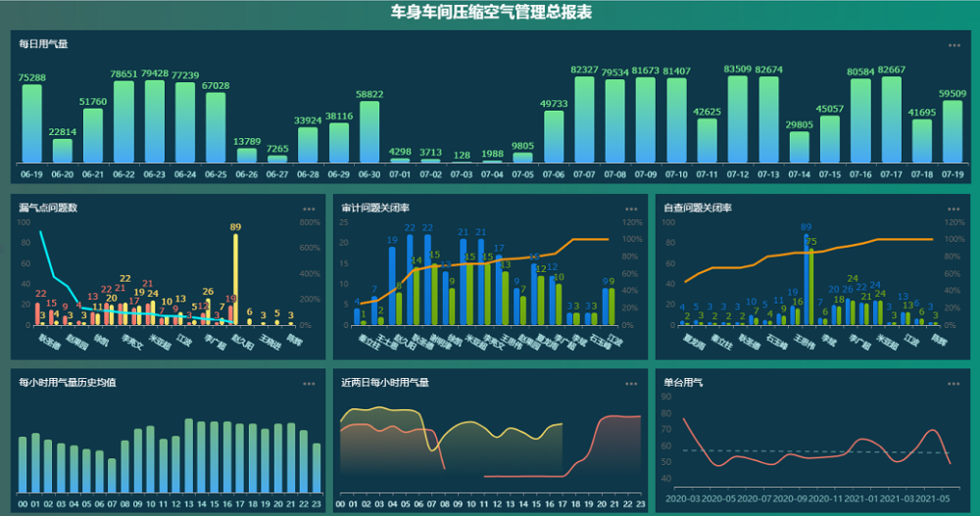
Task: Click the 07-01 date axis label
Action: 400,174
